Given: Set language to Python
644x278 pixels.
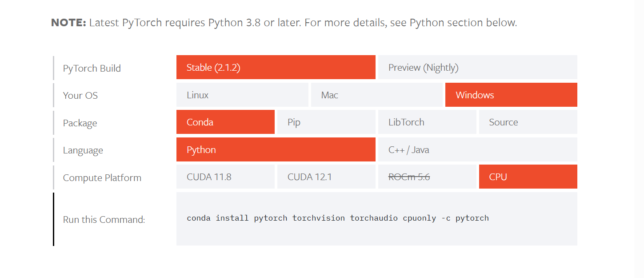Looking at the screenshot, I should pos(276,149).
